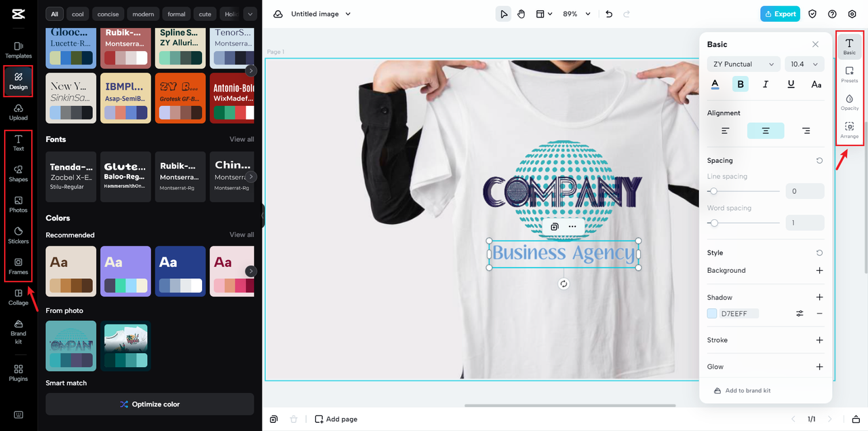
Task: Click Optimize color button
Action: (150, 404)
